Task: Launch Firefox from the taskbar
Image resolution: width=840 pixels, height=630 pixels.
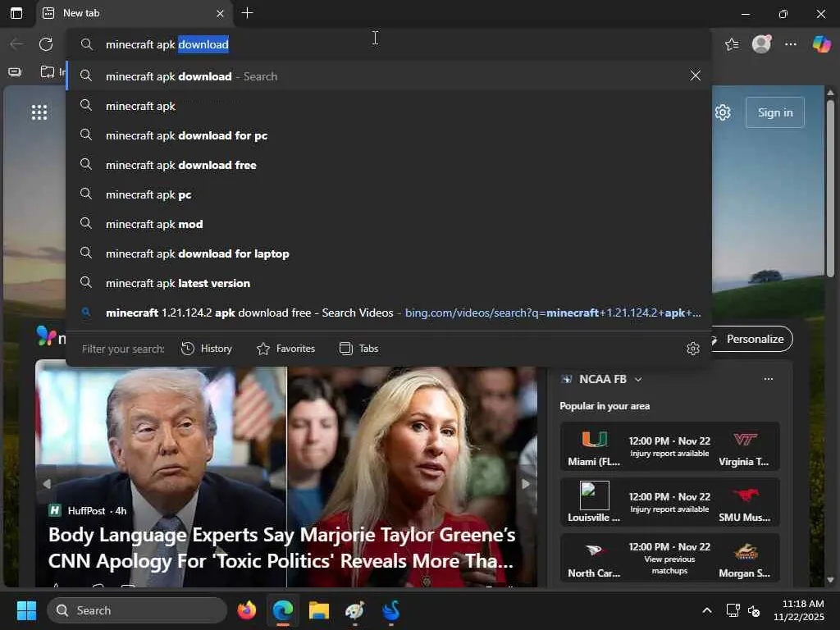Action: pos(247,610)
